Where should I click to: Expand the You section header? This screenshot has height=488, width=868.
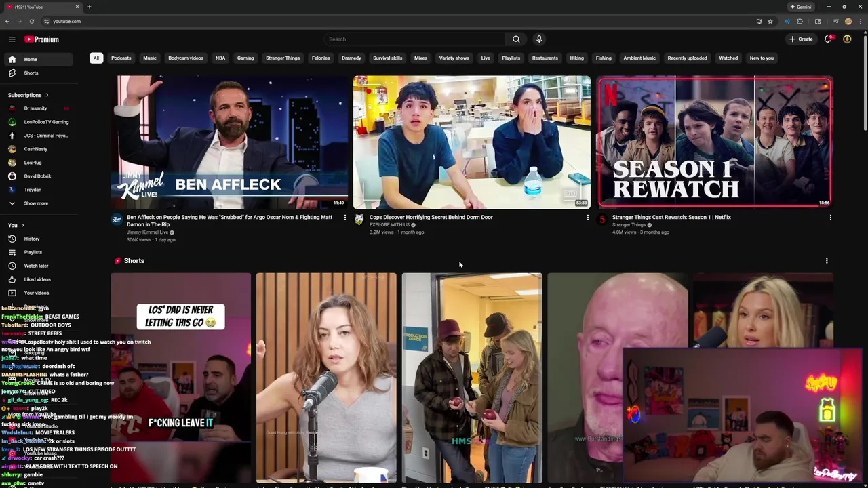coord(16,225)
